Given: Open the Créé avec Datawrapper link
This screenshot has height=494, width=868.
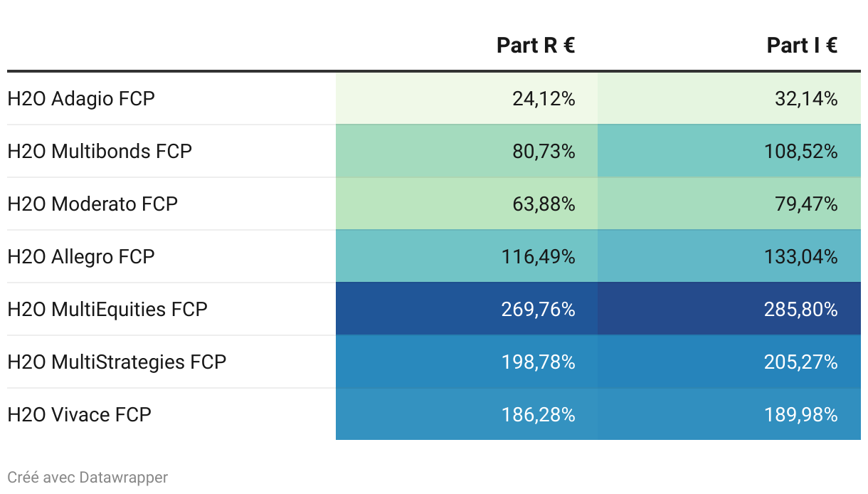Looking at the screenshot, I should pos(88,477).
